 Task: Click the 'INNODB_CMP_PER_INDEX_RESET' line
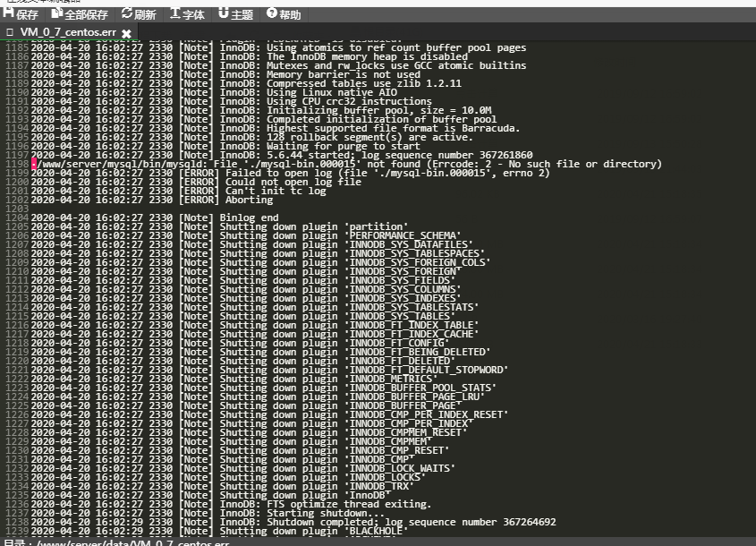pos(269,414)
